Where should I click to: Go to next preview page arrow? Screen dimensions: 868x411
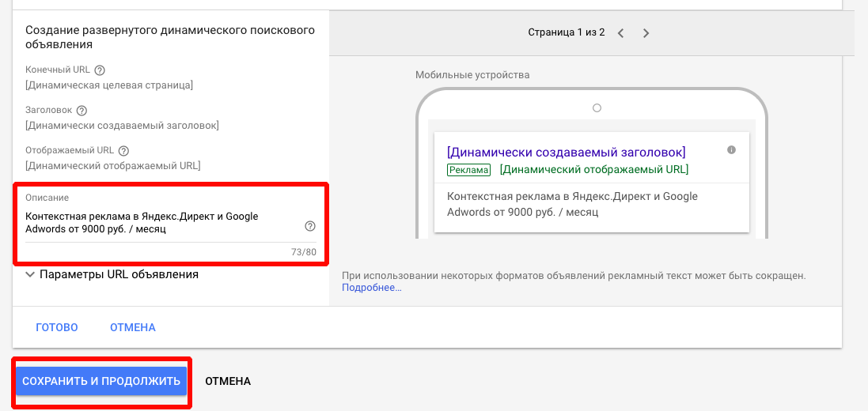(x=646, y=33)
